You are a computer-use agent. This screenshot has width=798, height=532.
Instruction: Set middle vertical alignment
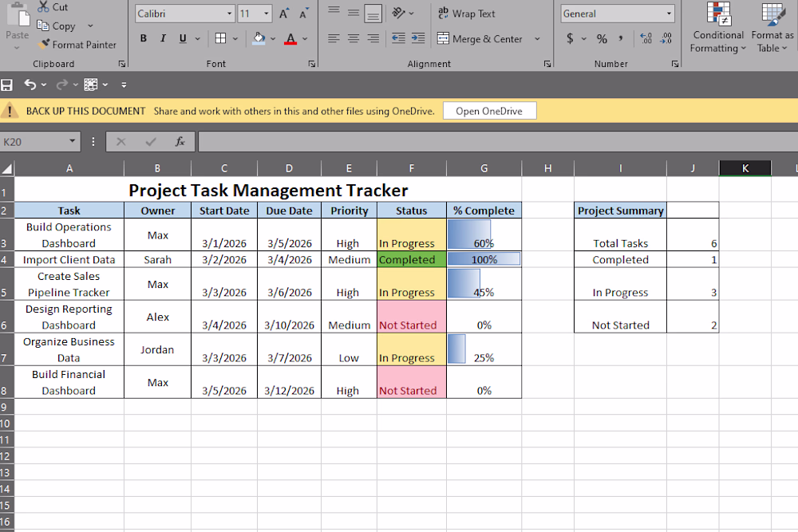point(354,12)
